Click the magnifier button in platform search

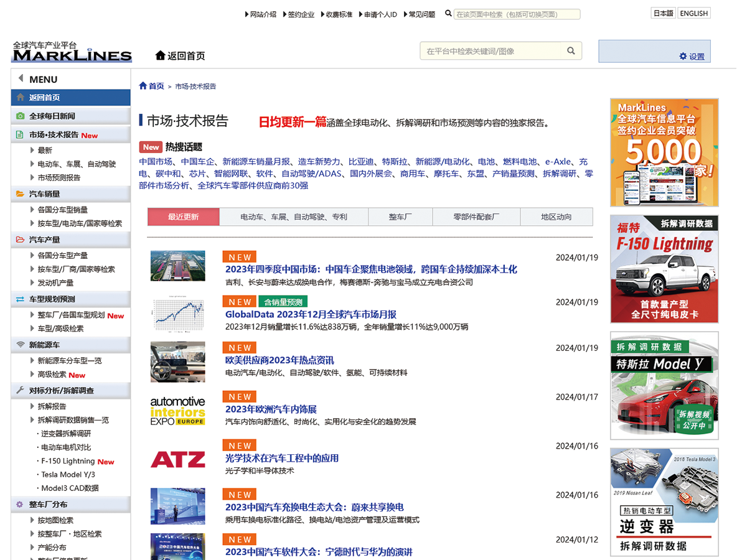[x=571, y=51]
